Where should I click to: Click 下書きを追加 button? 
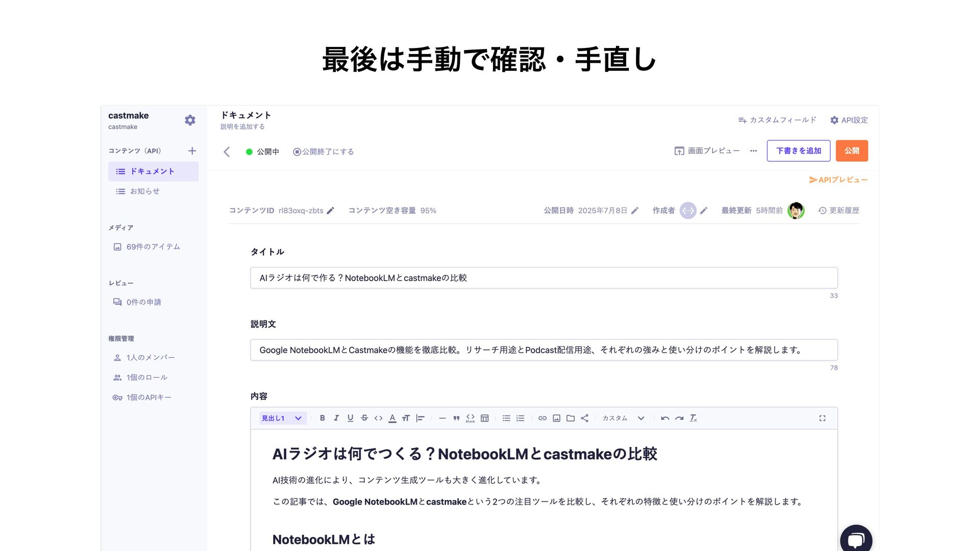pyautogui.click(x=798, y=151)
